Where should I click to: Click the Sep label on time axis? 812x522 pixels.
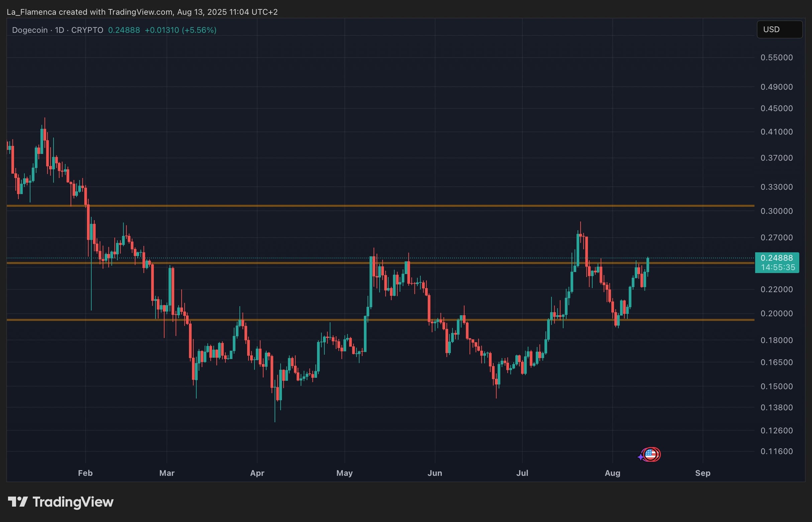(x=703, y=473)
